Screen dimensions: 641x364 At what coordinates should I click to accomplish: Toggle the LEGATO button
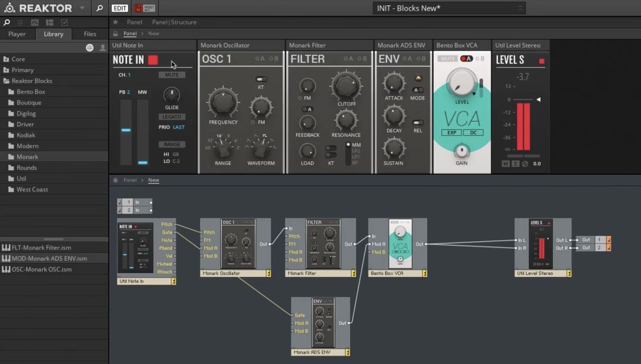(x=172, y=117)
